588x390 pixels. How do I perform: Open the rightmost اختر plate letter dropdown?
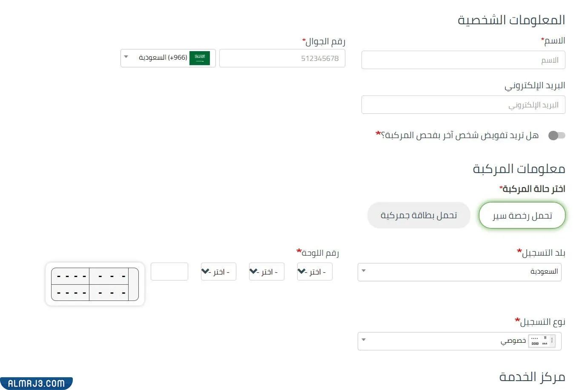click(314, 272)
